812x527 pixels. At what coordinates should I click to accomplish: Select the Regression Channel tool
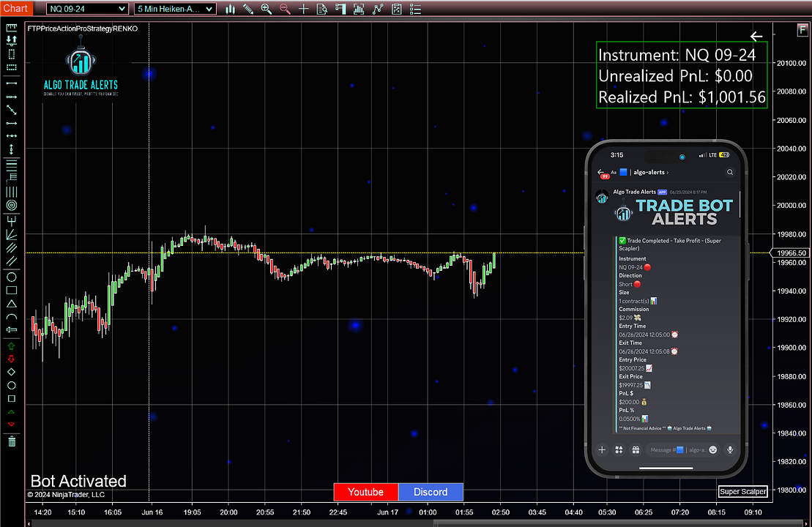tap(12, 247)
